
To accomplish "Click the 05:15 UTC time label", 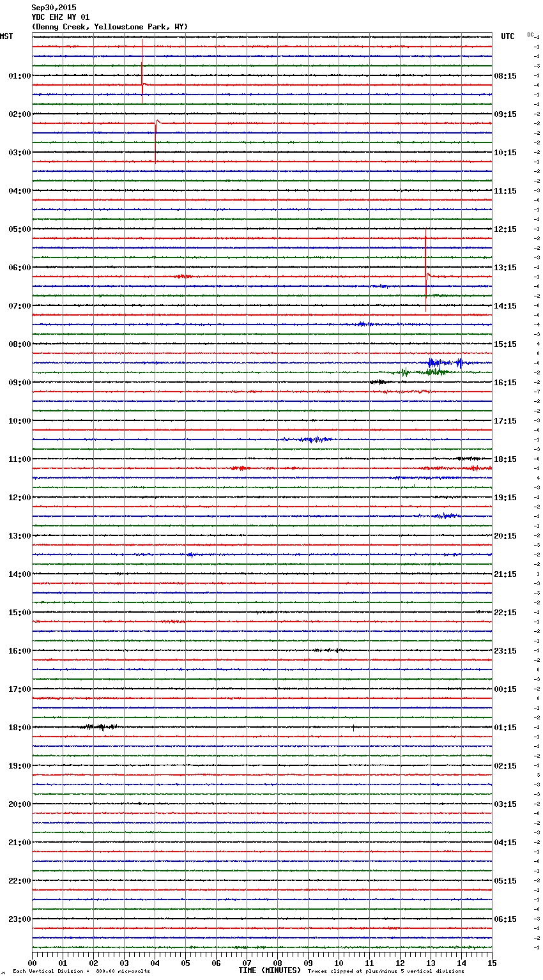I will tap(505, 881).
